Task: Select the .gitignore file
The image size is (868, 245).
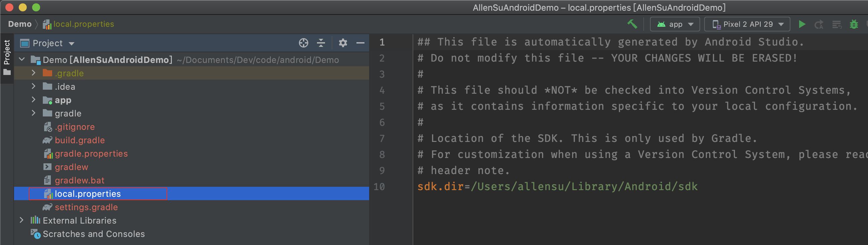Action: 191,127
